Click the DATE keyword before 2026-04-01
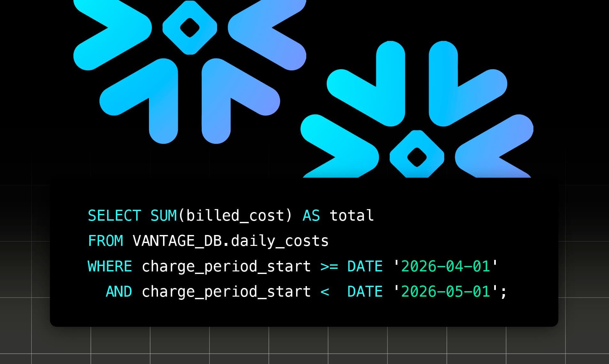This screenshot has width=609, height=364. [365, 266]
